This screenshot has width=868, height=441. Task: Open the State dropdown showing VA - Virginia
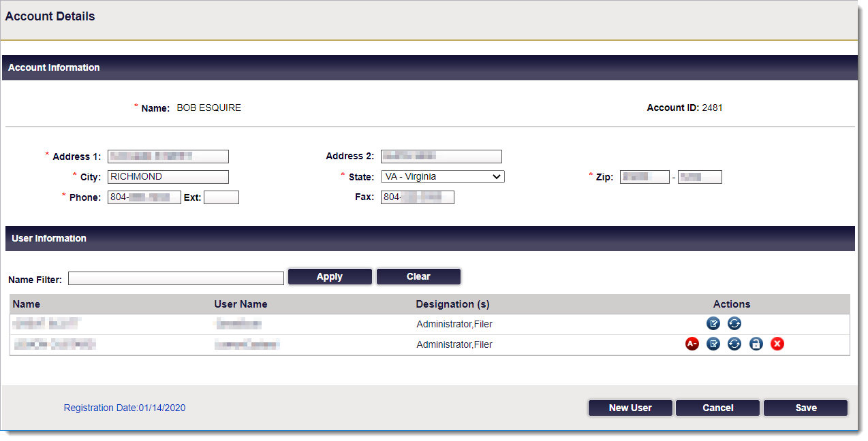(442, 177)
